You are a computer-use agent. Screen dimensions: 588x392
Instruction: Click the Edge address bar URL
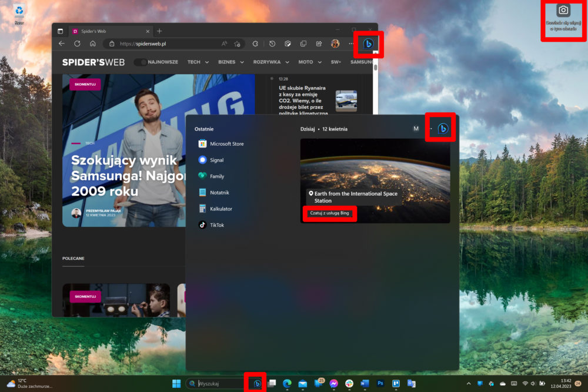point(143,44)
